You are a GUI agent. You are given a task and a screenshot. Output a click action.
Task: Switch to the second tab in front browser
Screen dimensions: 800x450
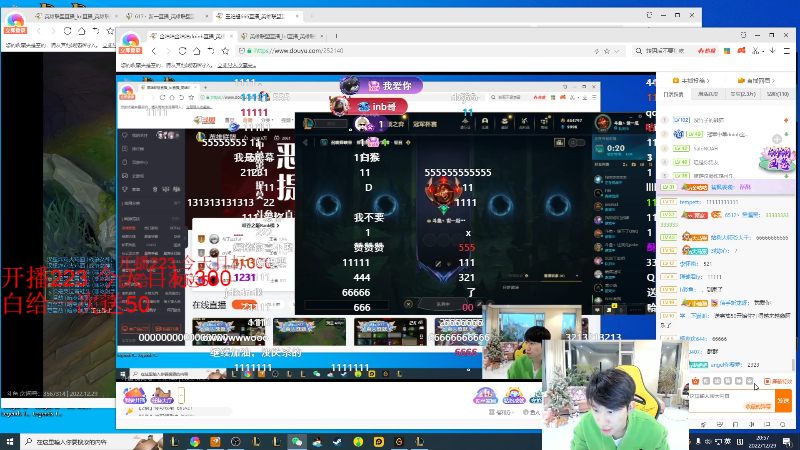pos(283,36)
